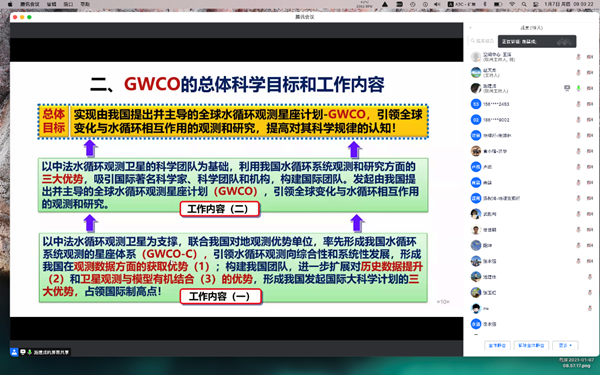Open the 腾讯会议 menu in menu bar
This screenshot has height=375, width=600.
[30, 4]
